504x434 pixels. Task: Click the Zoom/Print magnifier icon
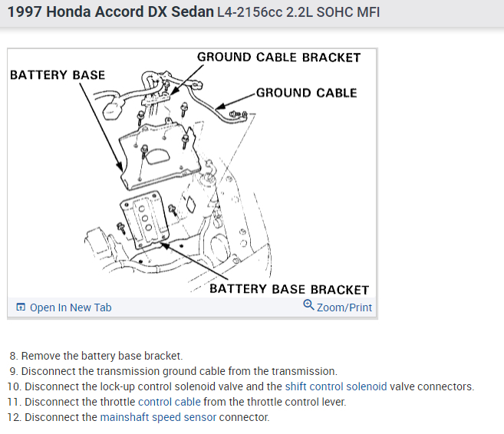[308, 306]
